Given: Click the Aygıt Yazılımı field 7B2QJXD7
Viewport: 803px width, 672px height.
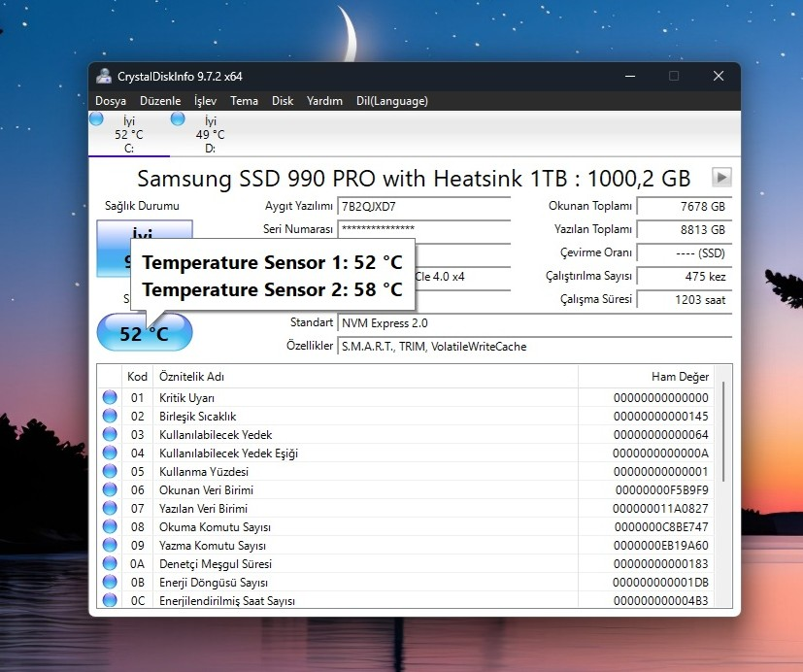Looking at the screenshot, I should [424, 207].
